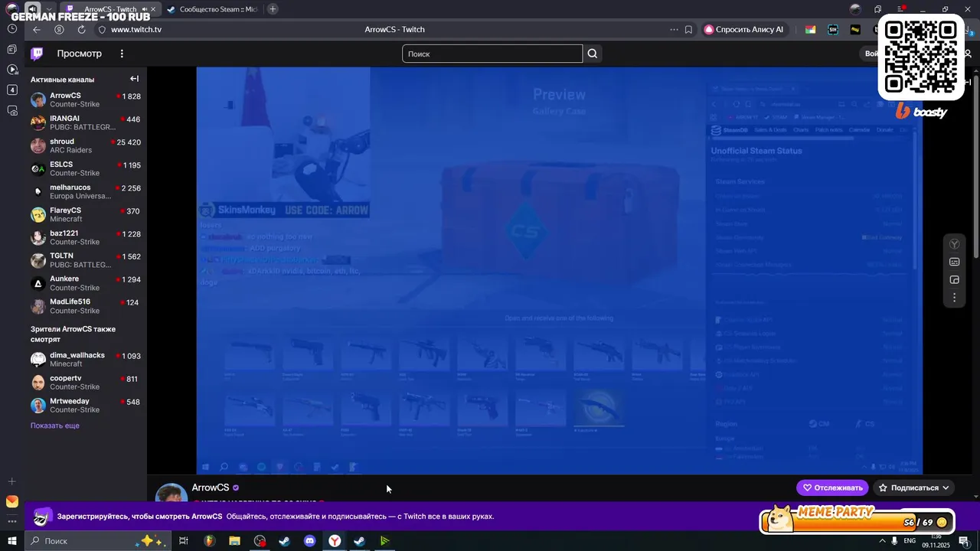Image resolution: width=980 pixels, height=551 pixels.
Task: Open the browser main menu with red dot
Action: pyautogui.click(x=900, y=9)
